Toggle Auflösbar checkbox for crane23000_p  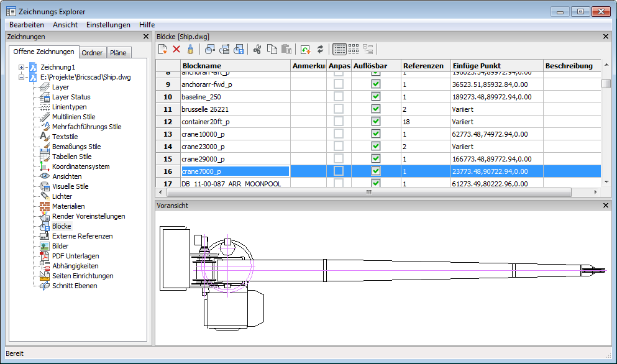click(x=376, y=147)
